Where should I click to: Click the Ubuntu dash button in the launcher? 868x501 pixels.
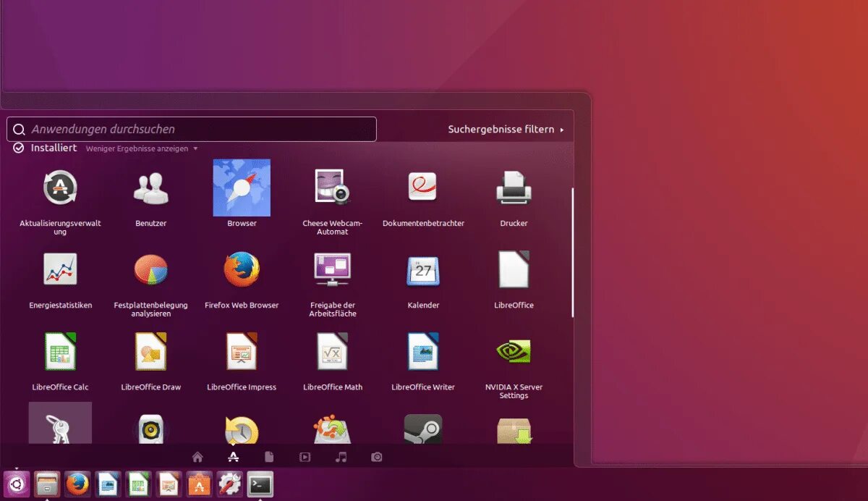pos(17,484)
